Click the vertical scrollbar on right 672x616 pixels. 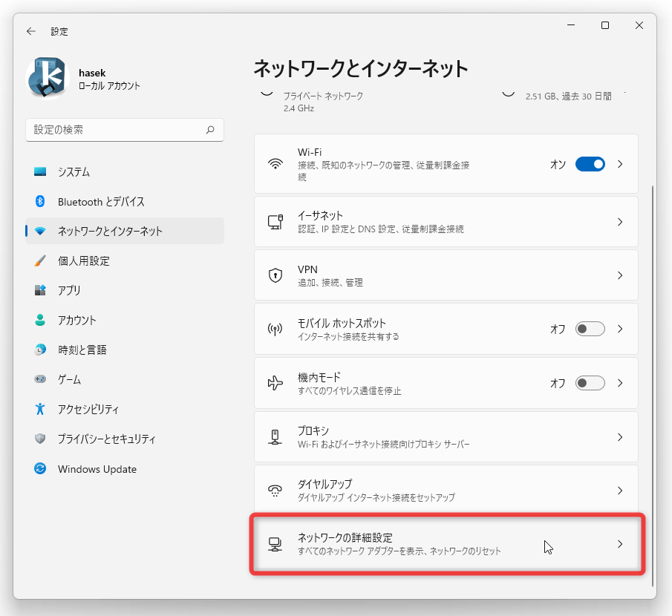[x=653, y=385]
